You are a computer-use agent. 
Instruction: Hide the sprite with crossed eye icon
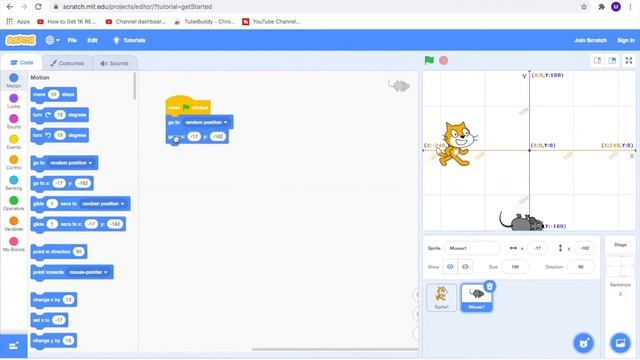click(465, 267)
